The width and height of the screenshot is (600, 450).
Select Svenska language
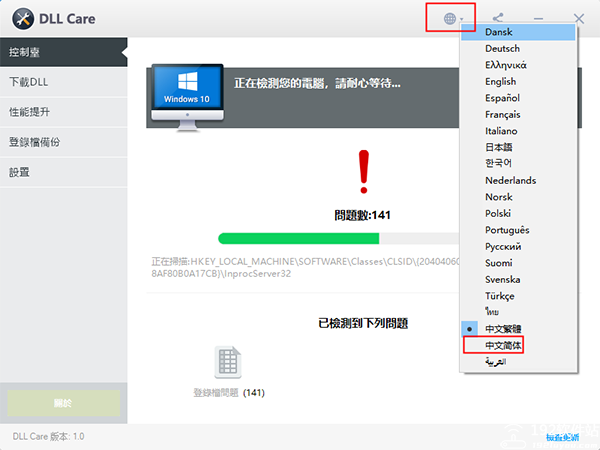[518, 279]
